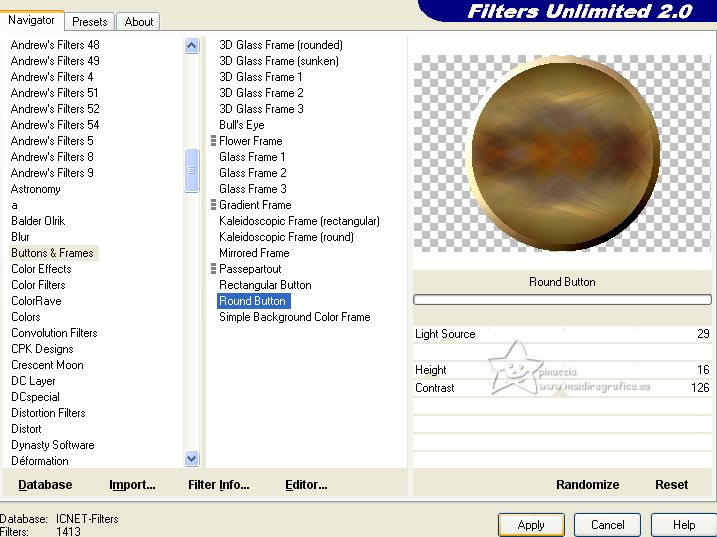Select Andrew's Filters 4 category

[52, 77]
